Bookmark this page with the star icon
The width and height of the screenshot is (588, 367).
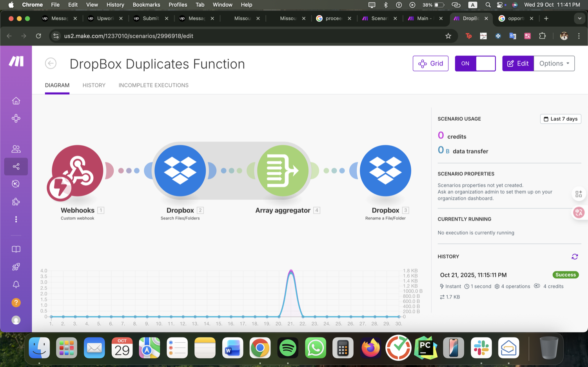(448, 36)
